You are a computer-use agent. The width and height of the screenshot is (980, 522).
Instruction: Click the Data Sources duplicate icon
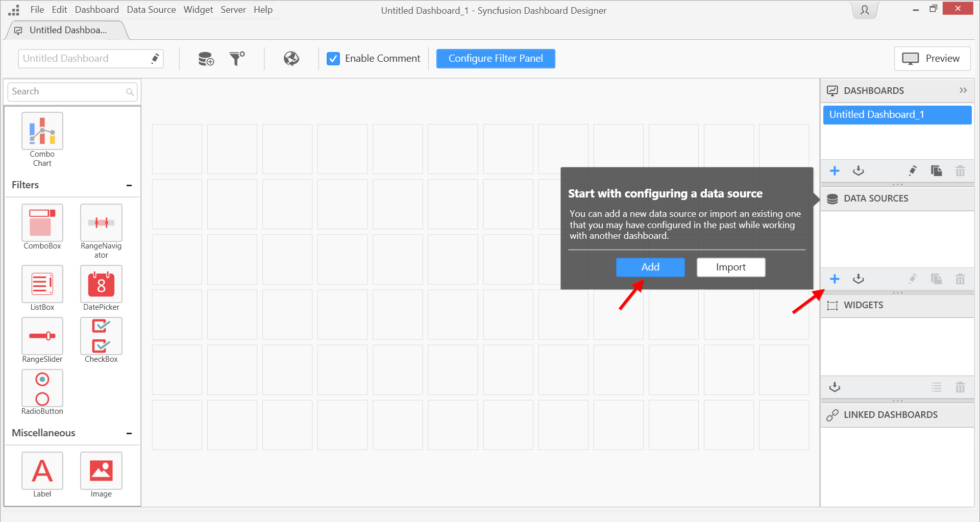[936, 279]
